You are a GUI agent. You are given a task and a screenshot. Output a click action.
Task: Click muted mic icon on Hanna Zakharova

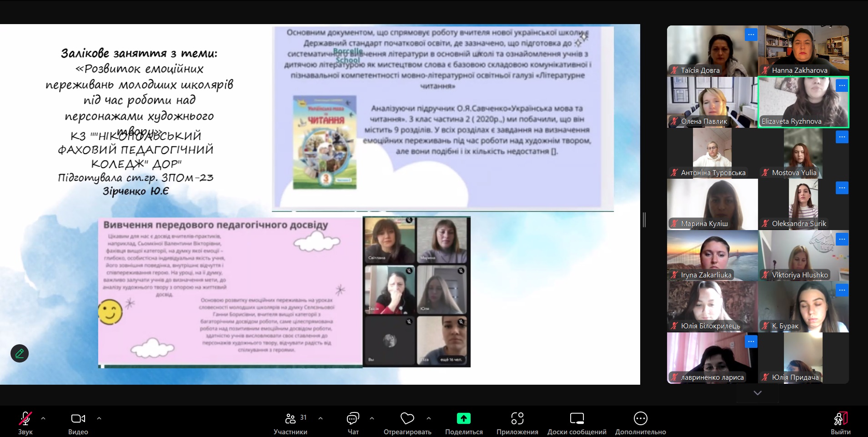[765, 70]
